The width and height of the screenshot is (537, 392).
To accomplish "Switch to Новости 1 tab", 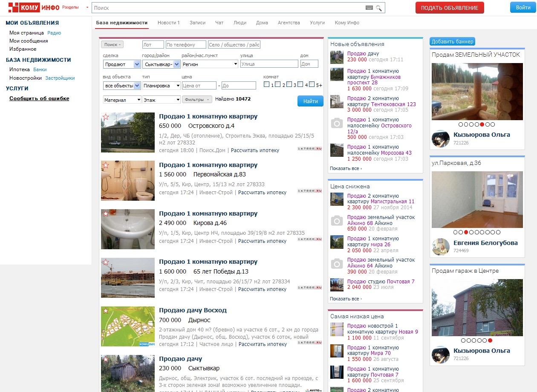I will [169, 23].
